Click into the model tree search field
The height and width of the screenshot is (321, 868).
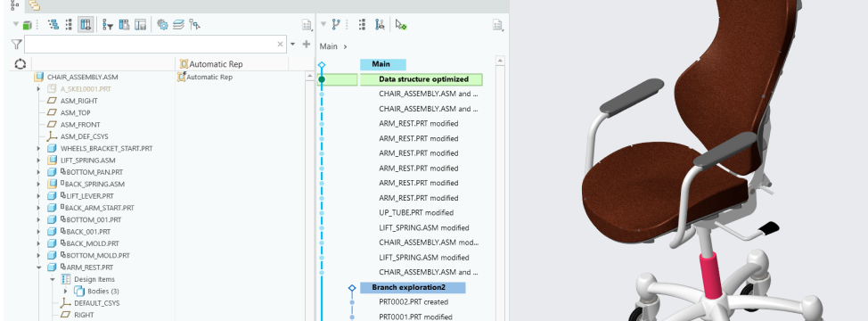tap(150, 45)
